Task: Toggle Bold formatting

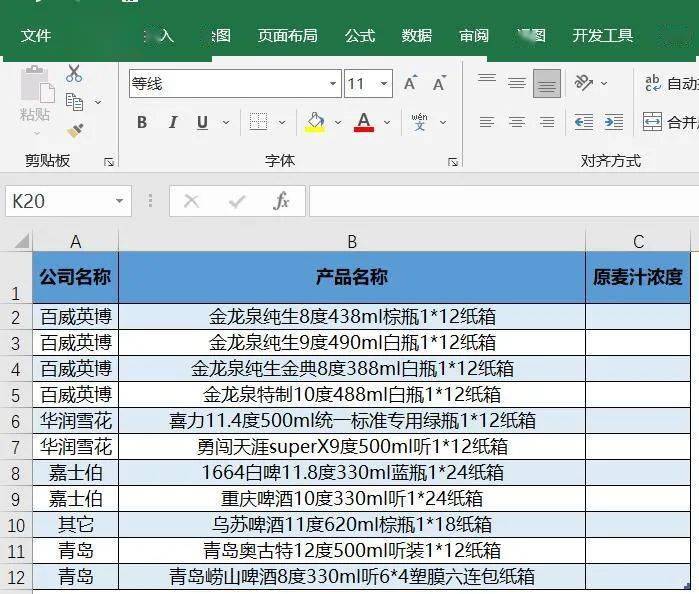Action: (142, 122)
